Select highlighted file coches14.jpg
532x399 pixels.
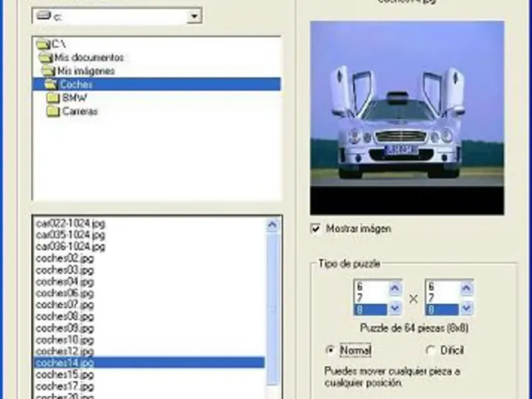coord(149,362)
